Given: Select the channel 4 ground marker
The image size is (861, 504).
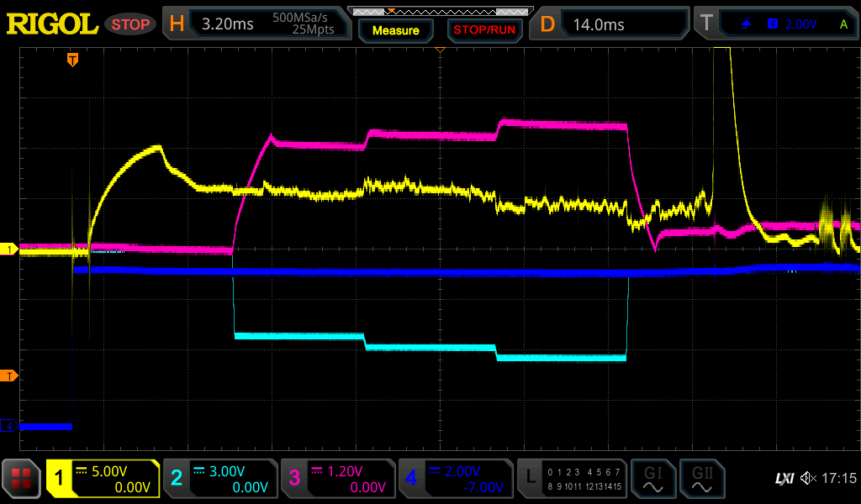Looking at the screenshot, I should click(9, 427).
